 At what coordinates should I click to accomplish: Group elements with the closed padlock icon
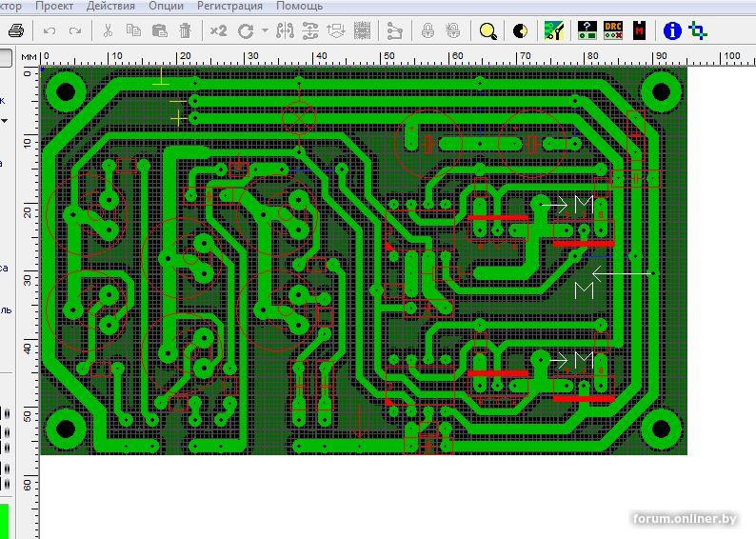click(x=428, y=30)
